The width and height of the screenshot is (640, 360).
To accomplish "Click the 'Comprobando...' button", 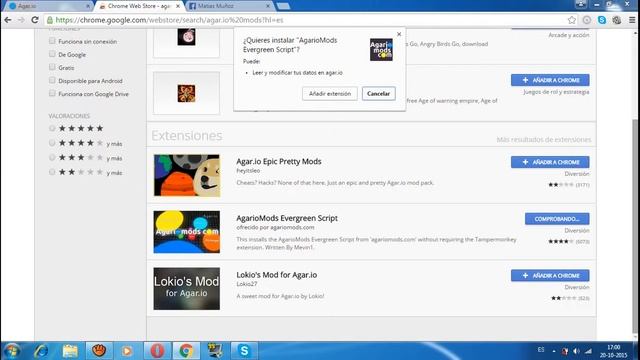I will [557, 219].
